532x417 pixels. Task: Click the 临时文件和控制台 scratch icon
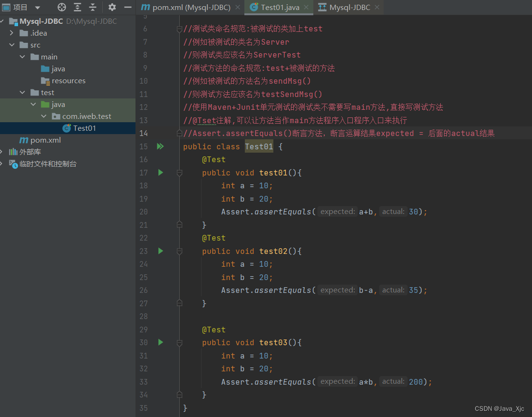coord(13,164)
